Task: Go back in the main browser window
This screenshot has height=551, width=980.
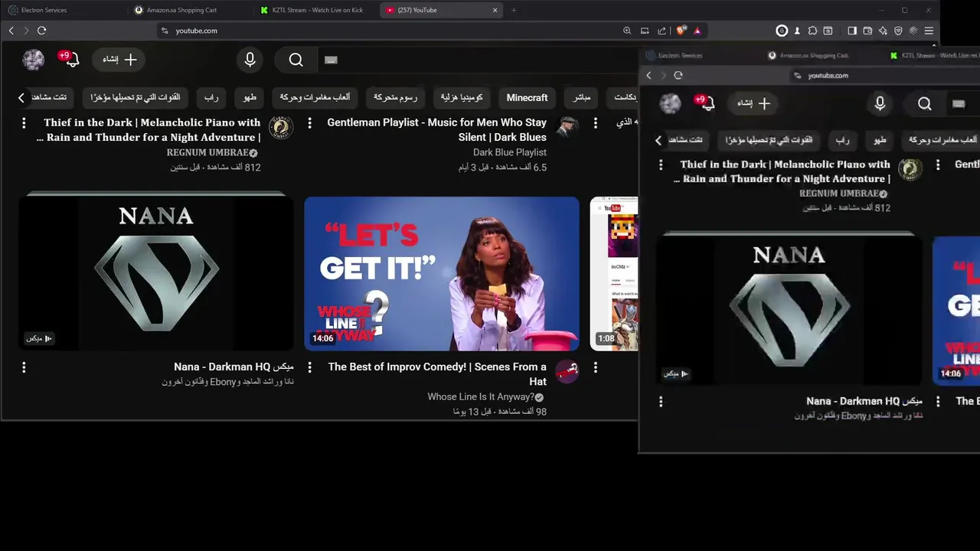Action: [x=11, y=31]
